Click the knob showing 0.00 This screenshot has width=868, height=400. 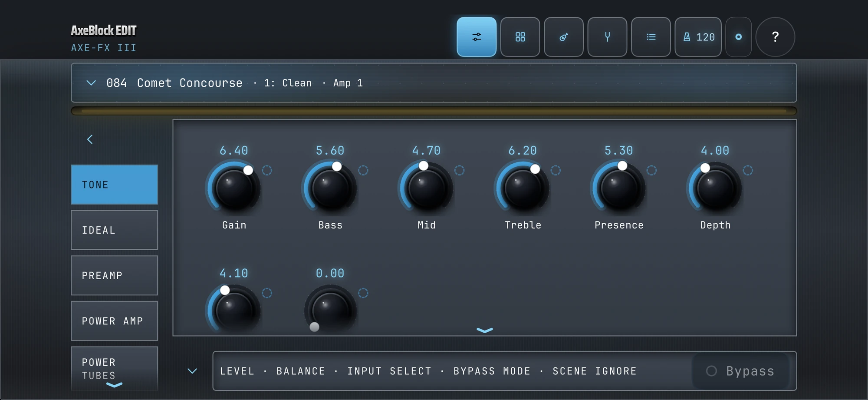point(330,310)
